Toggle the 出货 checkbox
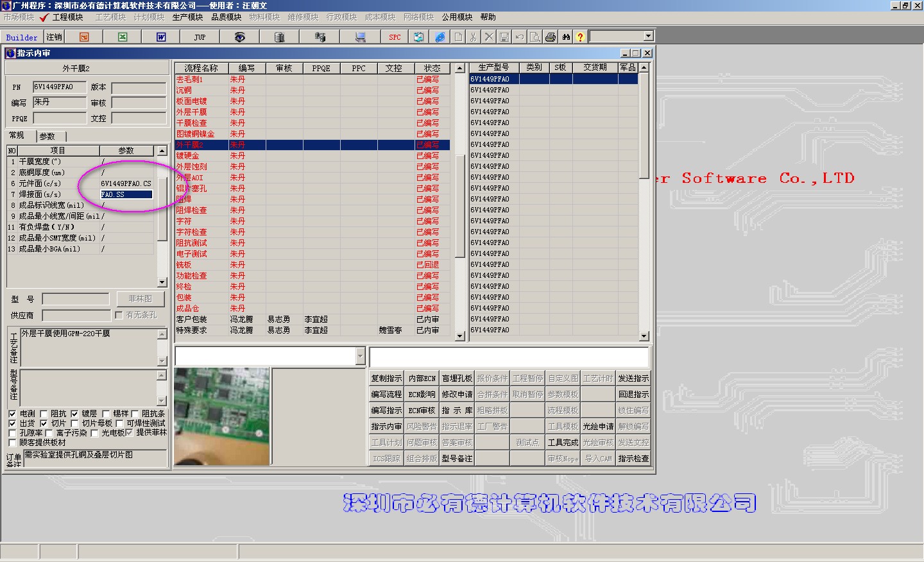This screenshot has height=562, width=924. [x=12, y=423]
